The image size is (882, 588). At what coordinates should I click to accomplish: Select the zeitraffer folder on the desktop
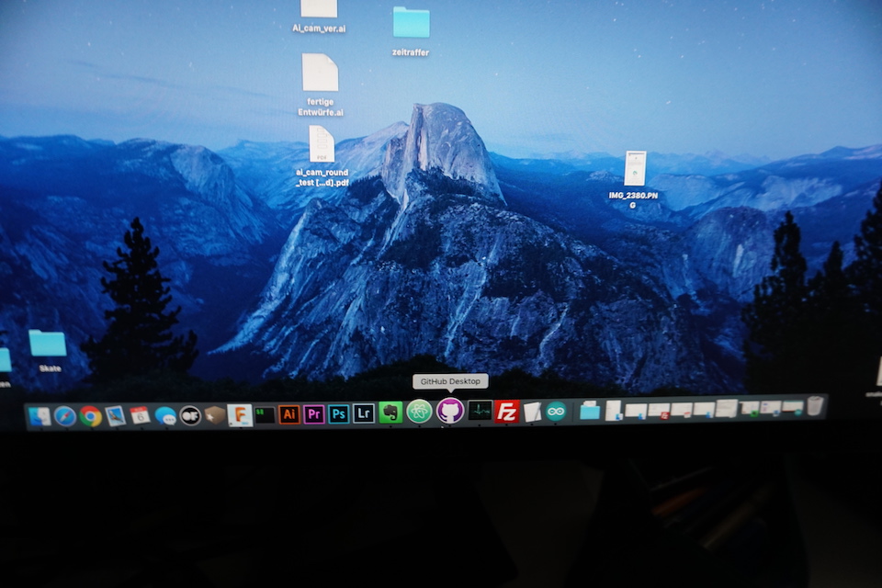(x=411, y=23)
